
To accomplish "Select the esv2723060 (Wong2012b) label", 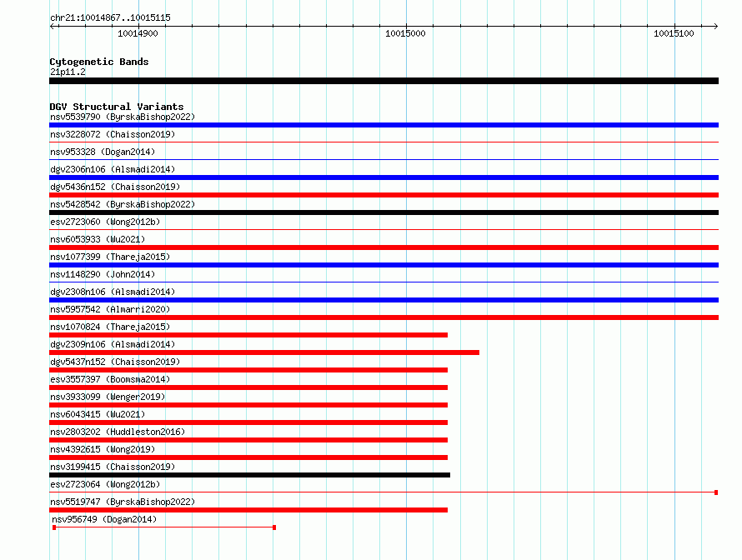I will tap(105, 222).
